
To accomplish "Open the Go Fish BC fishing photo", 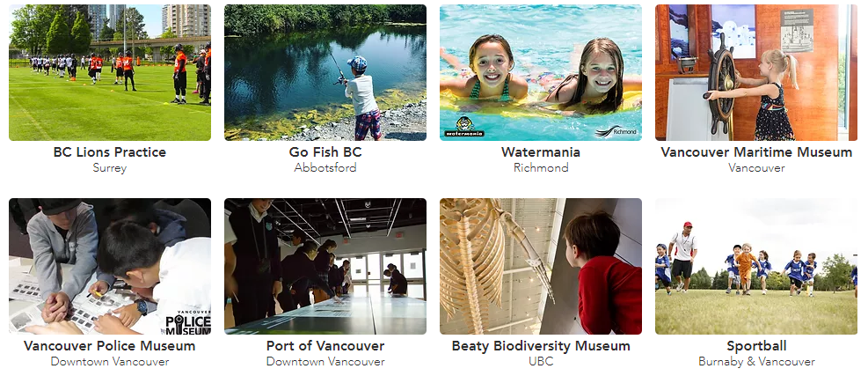I will click(x=325, y=73).
